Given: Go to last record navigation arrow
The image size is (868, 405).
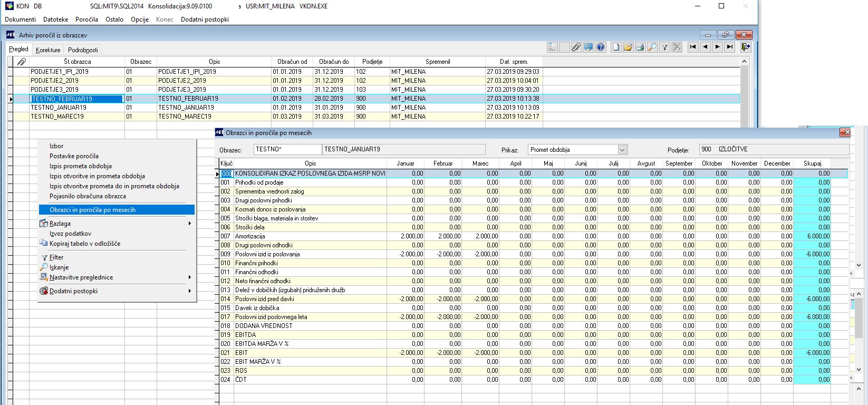Looking at the screenshot, I should (x=730, y=47).
